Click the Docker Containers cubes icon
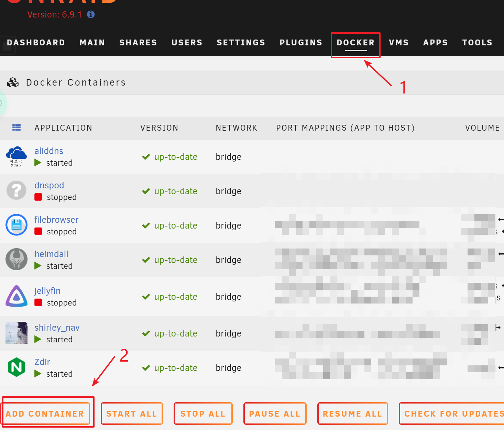This screenshot has width=504, height=430. coord(13,82)
